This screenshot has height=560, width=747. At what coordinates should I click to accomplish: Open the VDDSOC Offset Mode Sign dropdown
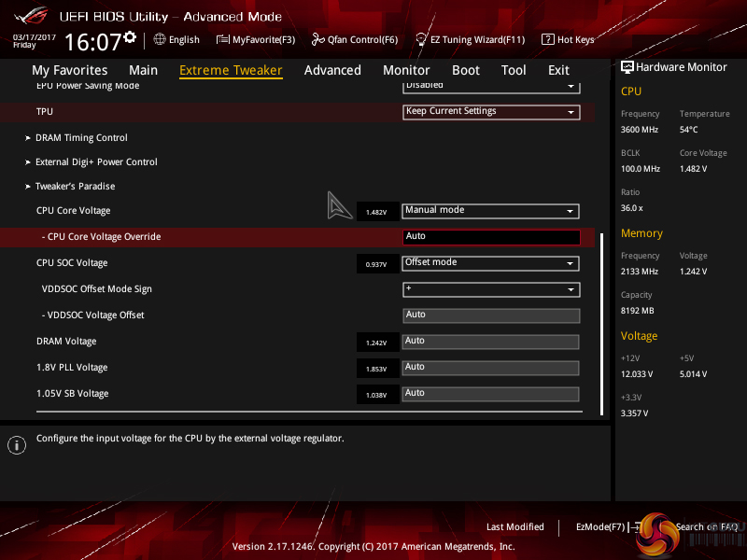pyautogui.click(x=491, y=289)
